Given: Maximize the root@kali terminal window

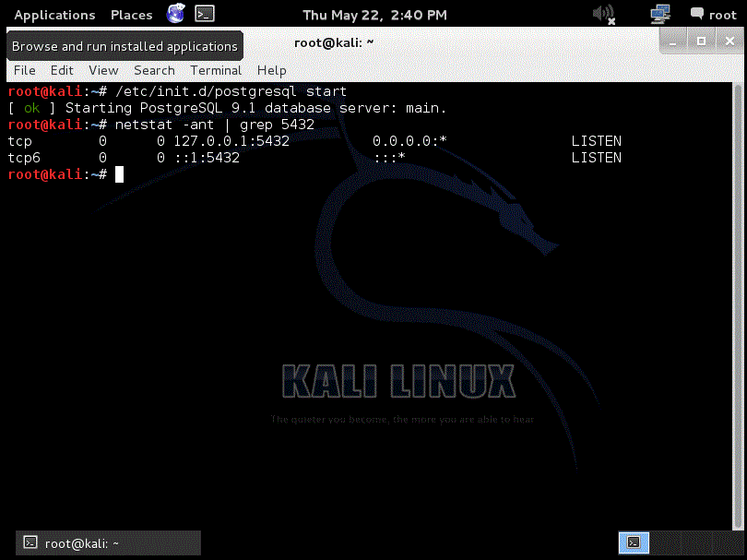Looking at the screenshot, I should 701,42.
